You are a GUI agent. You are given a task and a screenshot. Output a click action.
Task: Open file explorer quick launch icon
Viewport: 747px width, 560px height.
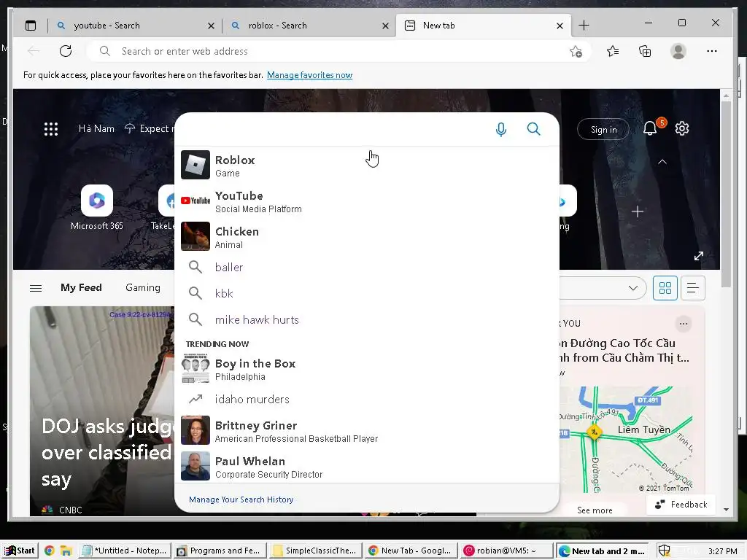(x=66, y=551)
